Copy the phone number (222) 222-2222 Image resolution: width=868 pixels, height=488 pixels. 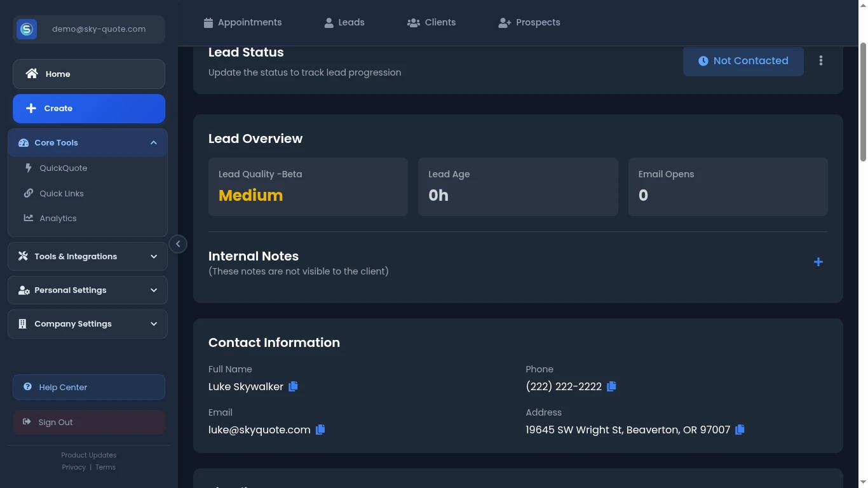pyautogui.click(x=611, y=386)
